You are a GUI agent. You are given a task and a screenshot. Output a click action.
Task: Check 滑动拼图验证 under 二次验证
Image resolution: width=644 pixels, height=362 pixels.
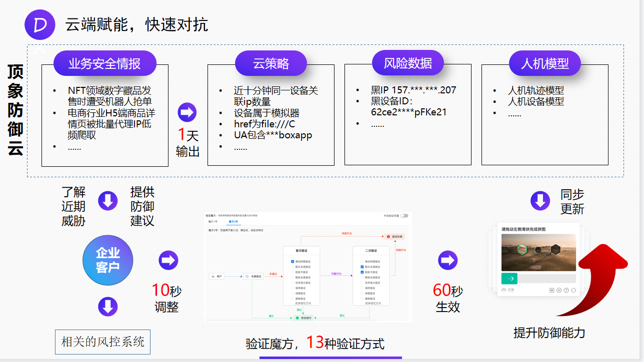click(362, 262)
